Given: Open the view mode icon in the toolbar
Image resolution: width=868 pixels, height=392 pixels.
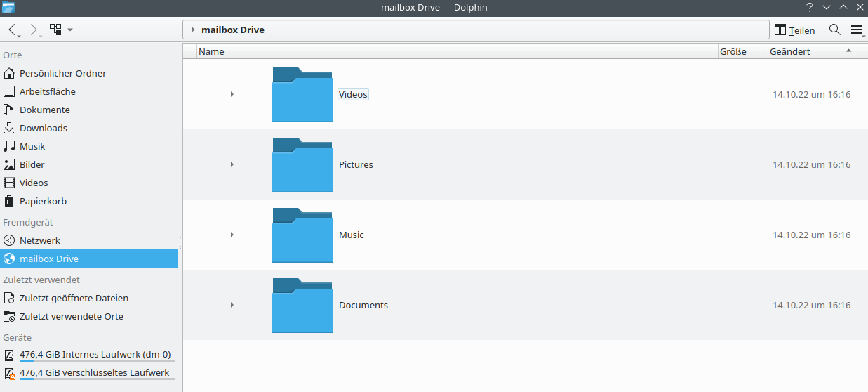Looking at the screenshot, I should point(55,30).
